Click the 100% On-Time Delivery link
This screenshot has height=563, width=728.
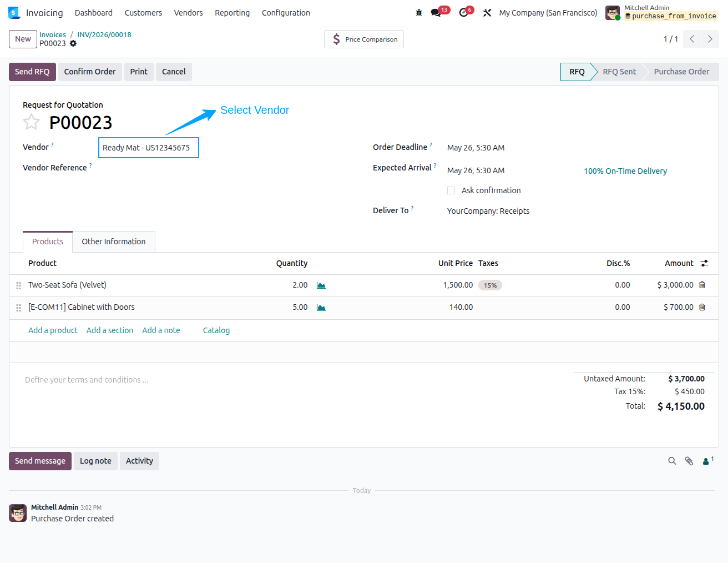coord(625,171)
